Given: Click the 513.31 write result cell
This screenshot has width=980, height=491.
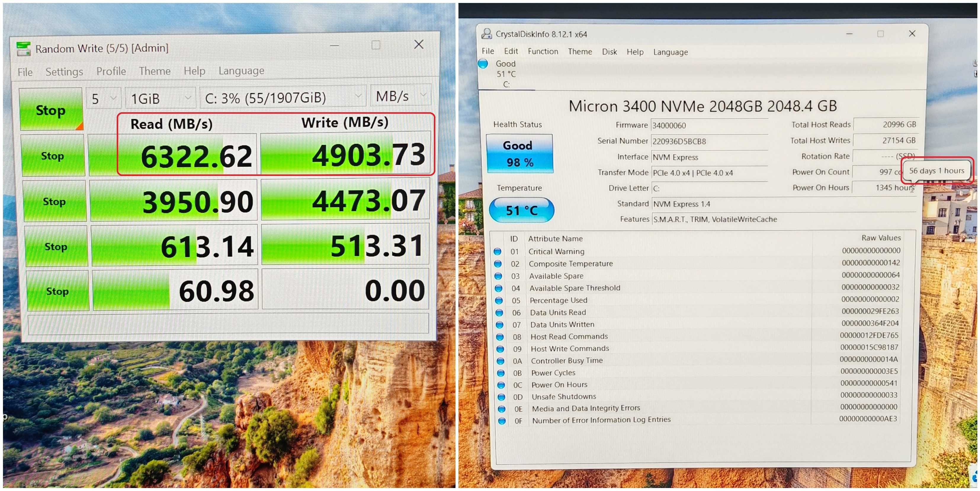Looking at the screenshot, I should (x=345, y=245).
